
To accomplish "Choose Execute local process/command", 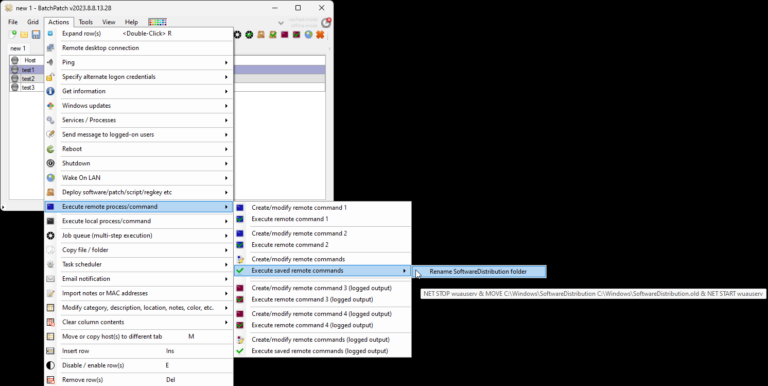I will [x=138, y=221].
